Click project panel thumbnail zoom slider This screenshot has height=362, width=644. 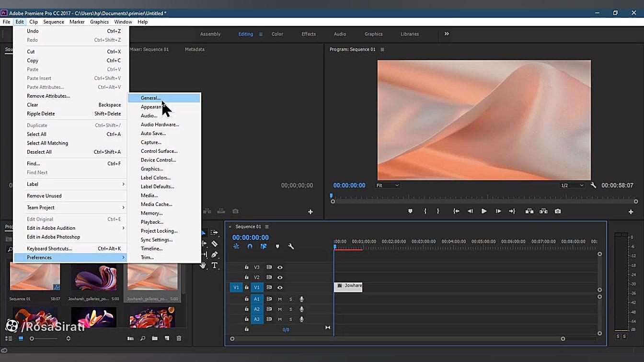32,339
